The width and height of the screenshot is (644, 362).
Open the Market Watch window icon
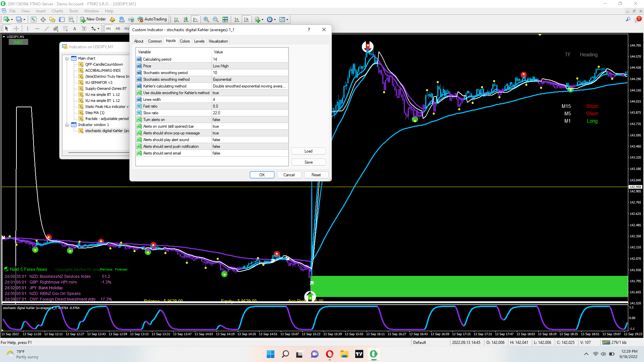pyautogui.click(x=34, y=19)
